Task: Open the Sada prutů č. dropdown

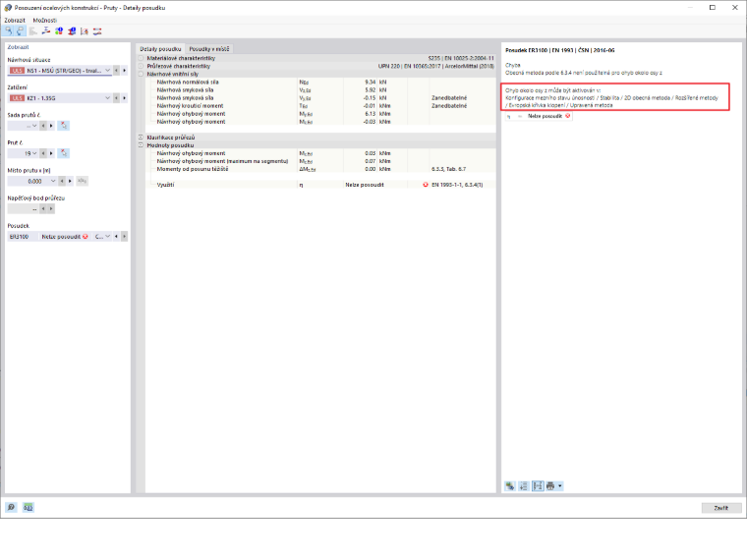Action: point(34,126)
